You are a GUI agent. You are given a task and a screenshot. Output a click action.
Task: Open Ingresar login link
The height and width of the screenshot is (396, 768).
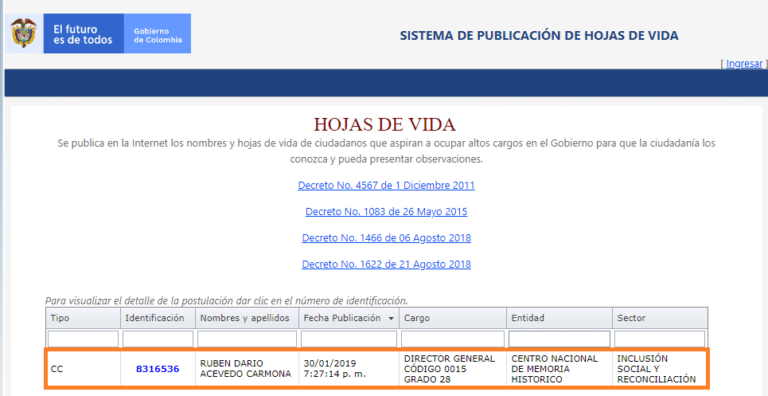[744, 63]
